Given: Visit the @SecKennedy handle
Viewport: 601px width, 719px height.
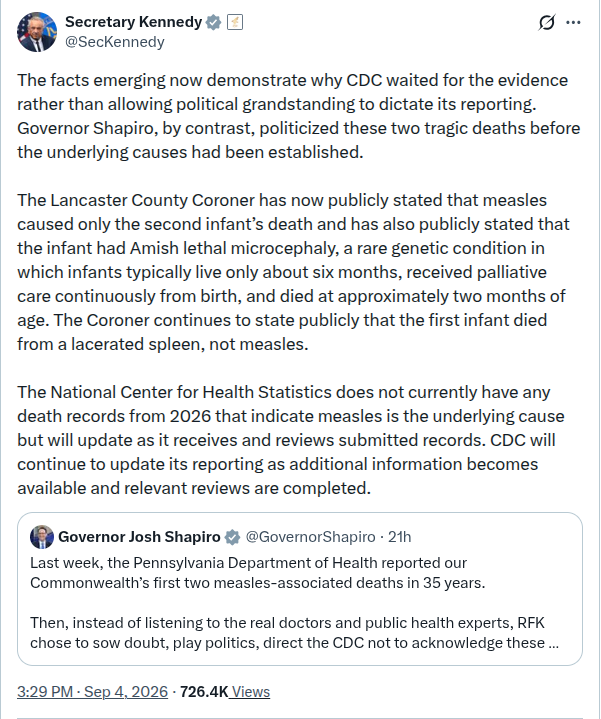Looking at the screenshot, I should pyautogui.click(x=115, y=42).
